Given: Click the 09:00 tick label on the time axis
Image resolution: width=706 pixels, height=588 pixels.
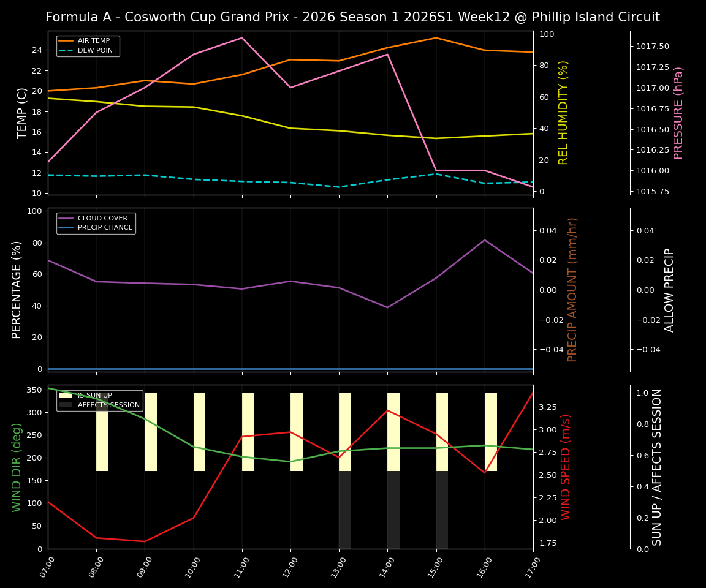Looking at the screenshot, I should click(x=143, y=567).
